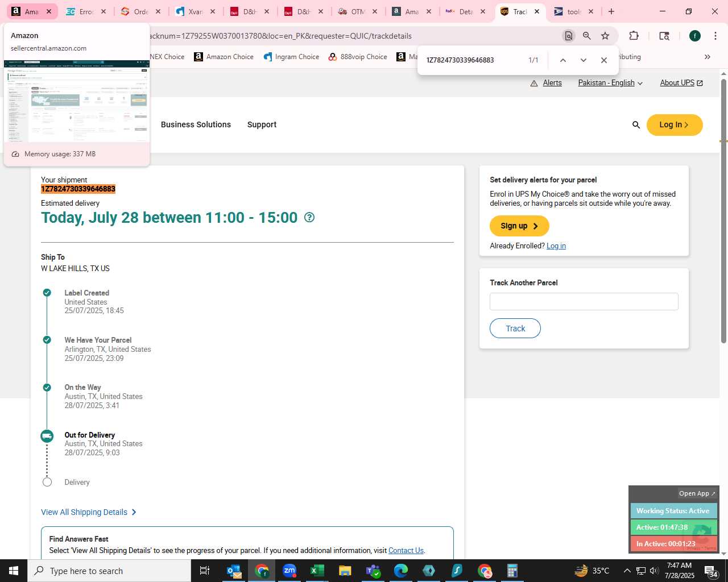Image resolution: width=728 pixels, height=582 pixels.
Task: Open Microsoft Edge from taskbar
Action: [401, 571]
